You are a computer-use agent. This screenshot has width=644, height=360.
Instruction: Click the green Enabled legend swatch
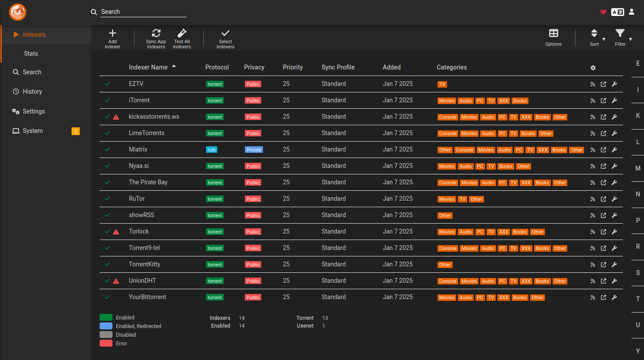(106, 317)
